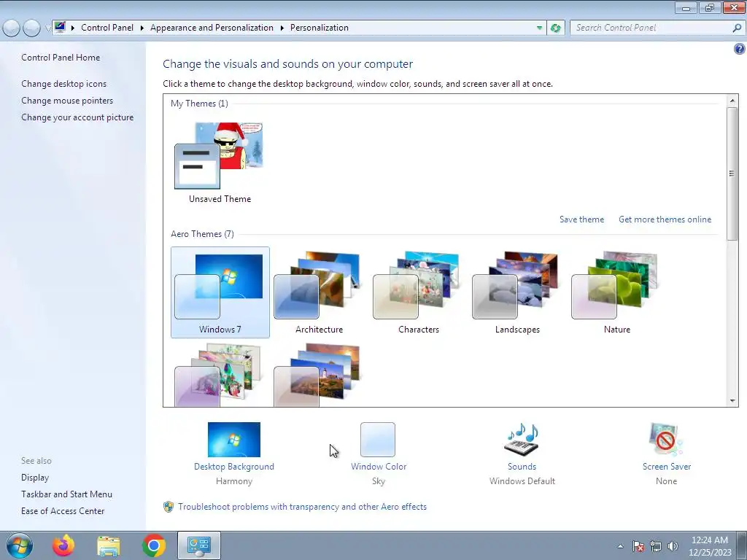Click the Action Center flag icon
Image resolution: width=747 pixels, height=560 pixels.
(638, 546)
